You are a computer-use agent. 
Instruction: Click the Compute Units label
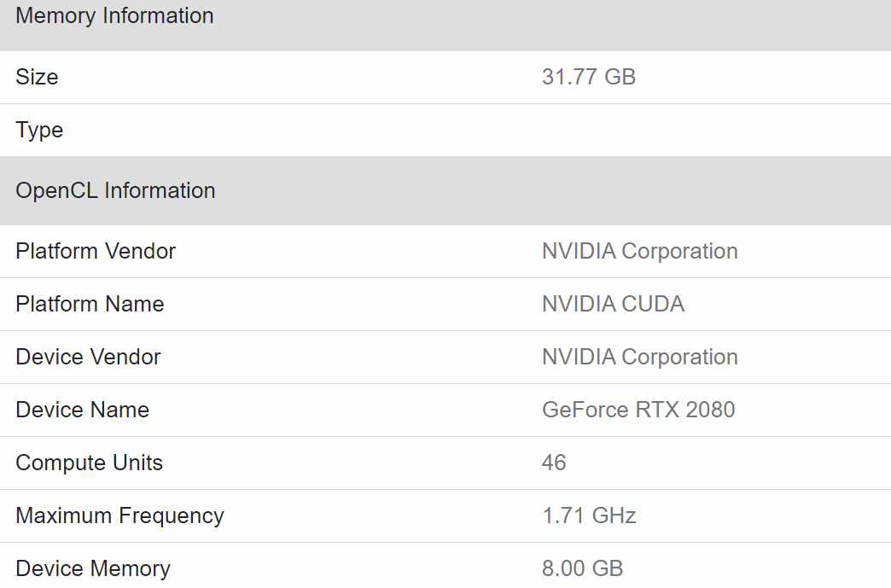tap(89, 463)
